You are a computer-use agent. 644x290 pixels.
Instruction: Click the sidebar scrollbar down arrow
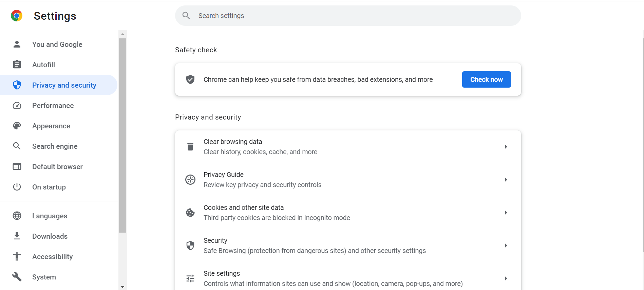pyautogui.click(x=123, y=287)
